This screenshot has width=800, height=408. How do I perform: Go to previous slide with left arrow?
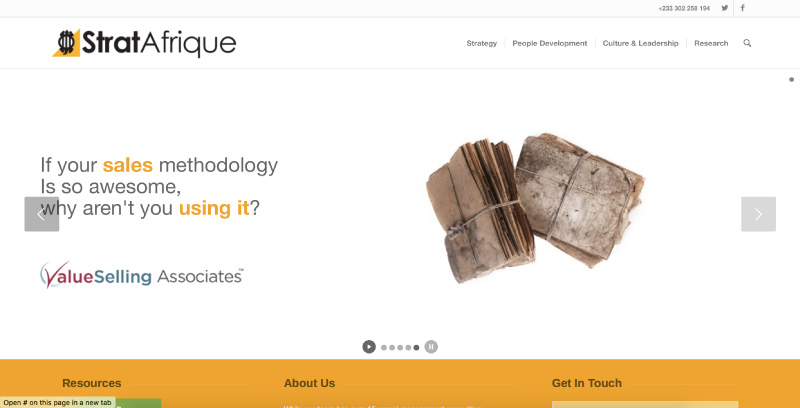pyautogui.click(x=42, y=214)
